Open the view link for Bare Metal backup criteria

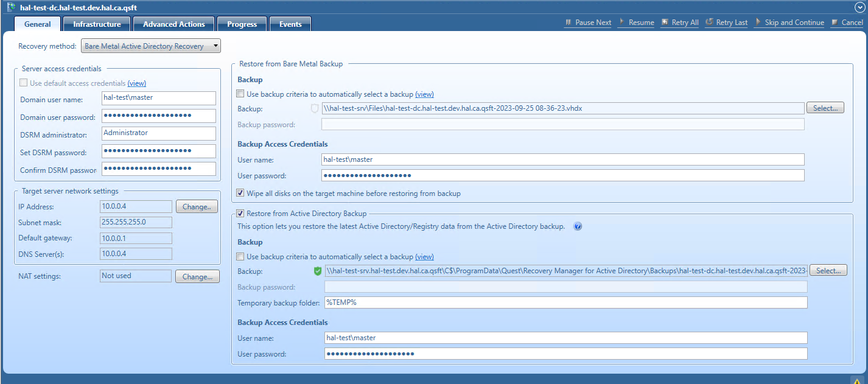pyautogui.click(x=424, y=94)
